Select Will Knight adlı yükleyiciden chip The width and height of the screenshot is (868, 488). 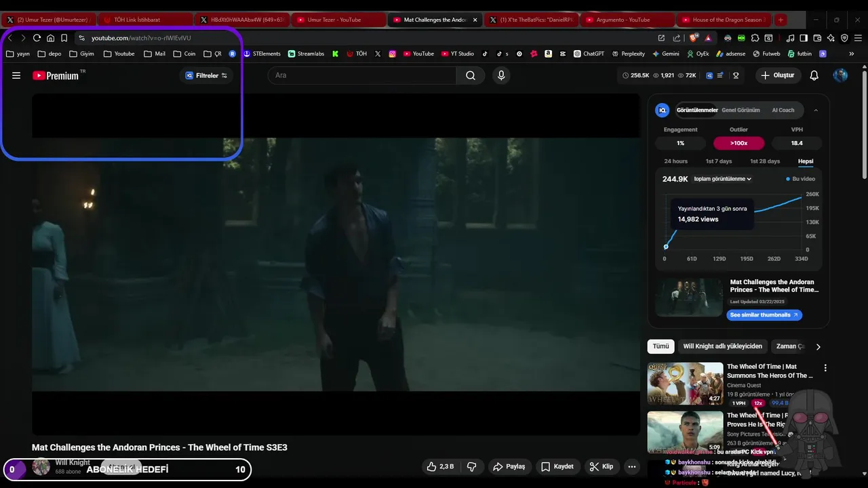[x=723, y=346]
